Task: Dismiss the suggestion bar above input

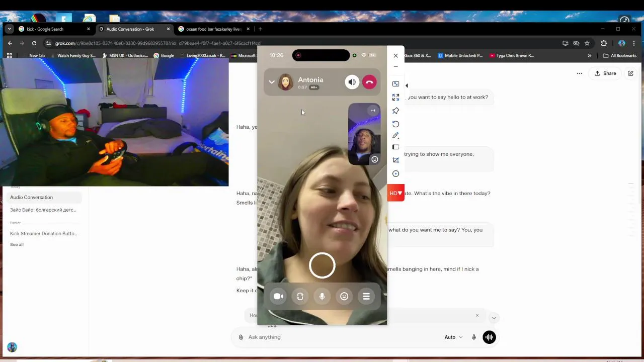Action: pyautogui.click(x=477, y=316)
